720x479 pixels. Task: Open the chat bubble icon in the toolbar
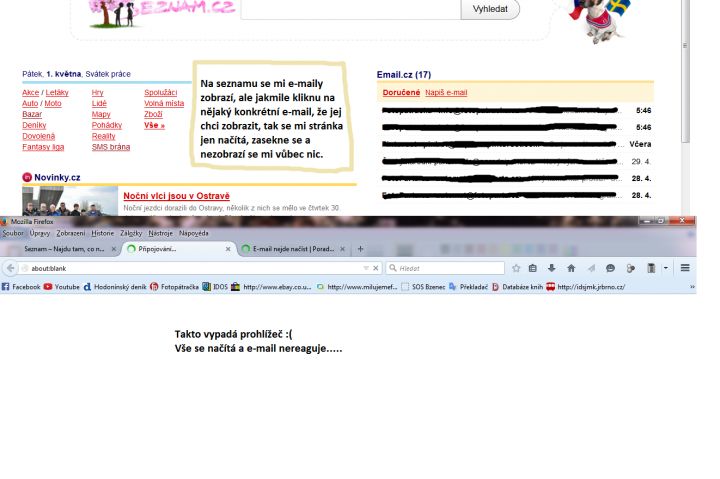coord(610,268)
